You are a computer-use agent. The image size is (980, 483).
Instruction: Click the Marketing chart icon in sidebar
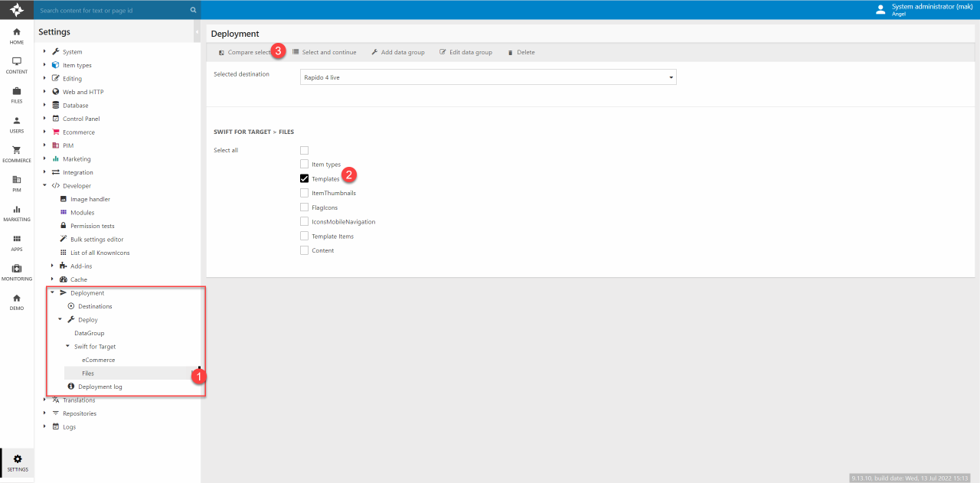pos(17,213)
